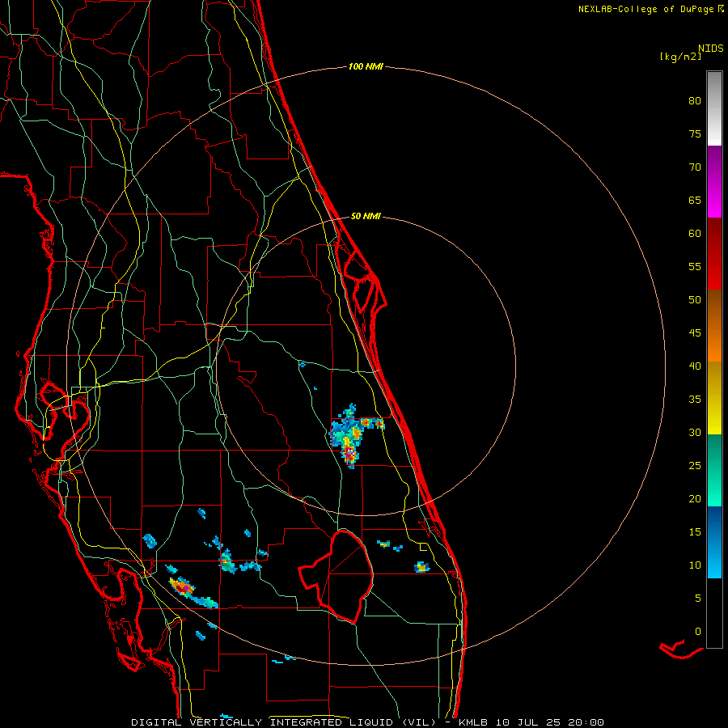The width and height of the screenshot is (728, 728).
Task: Click the NIDS label above the color scale
Action: [x=710, y=49]
